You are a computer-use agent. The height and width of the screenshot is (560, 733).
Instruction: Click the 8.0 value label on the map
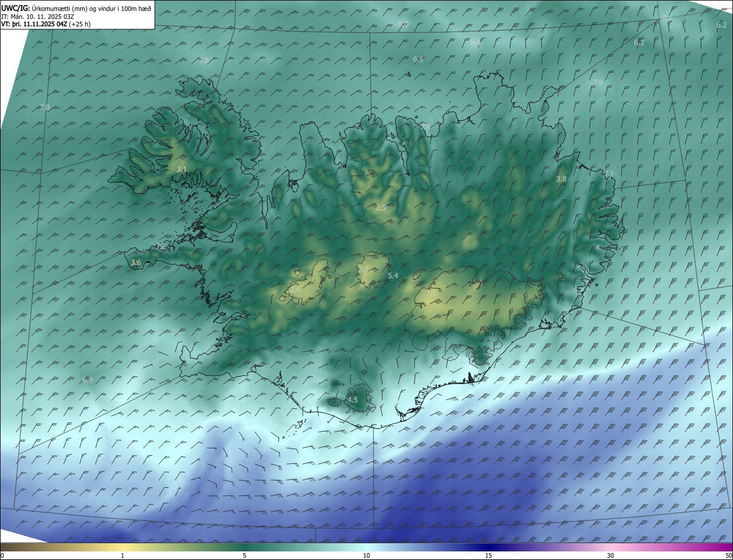click(403, 23)
